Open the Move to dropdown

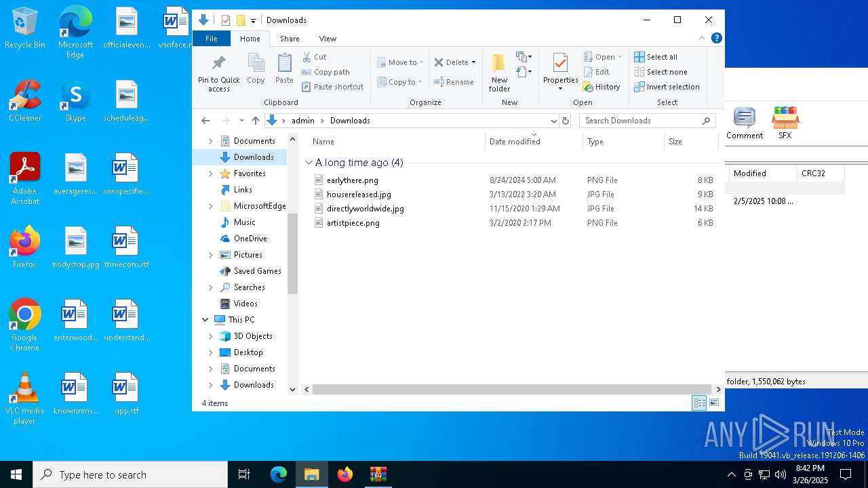(x=400, y=62)
